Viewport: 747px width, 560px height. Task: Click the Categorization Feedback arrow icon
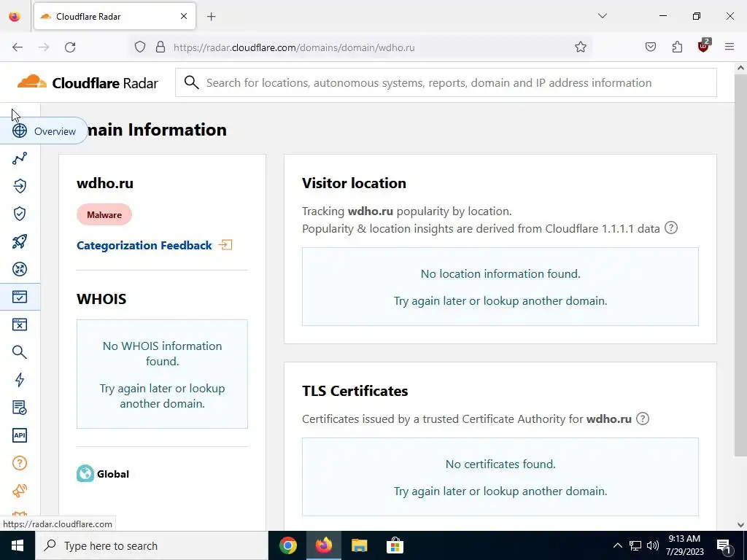pos(225,245)
